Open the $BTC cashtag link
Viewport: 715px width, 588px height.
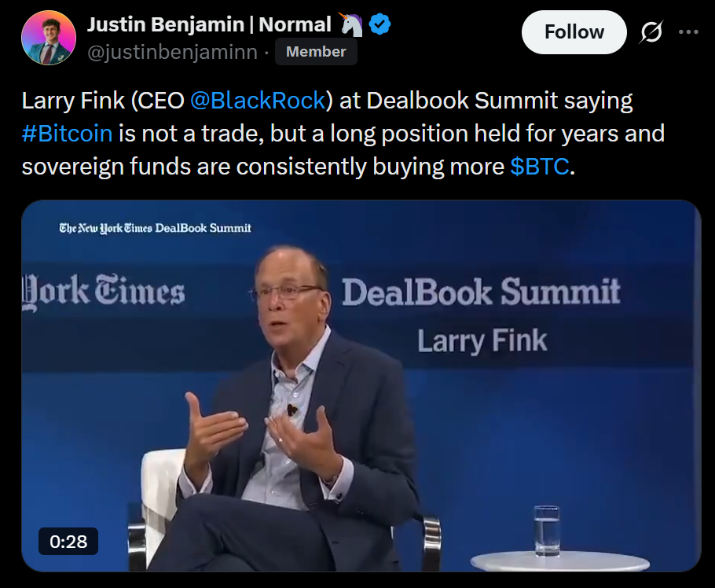(x=540, y=167)
